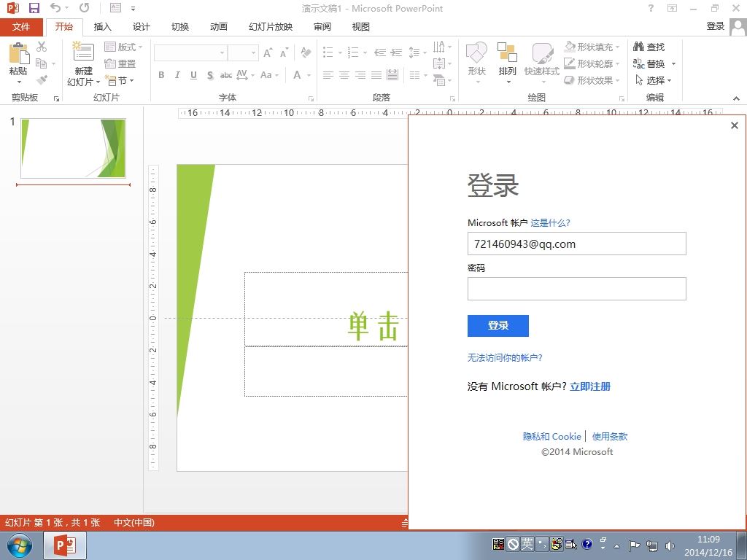Image resolution: width=747 pixels, height=560 pixels.
Task: Select slide 1 thumbnail
Action: (74, 149)
